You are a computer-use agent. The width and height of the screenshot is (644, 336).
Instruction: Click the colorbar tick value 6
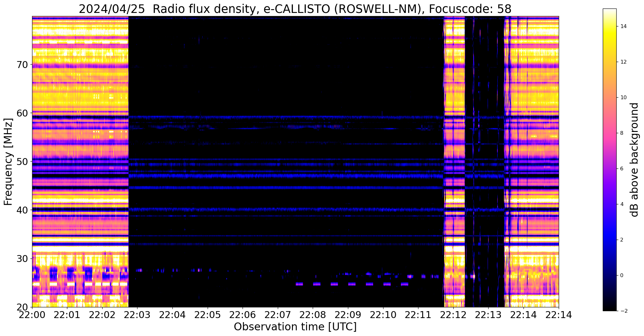click(622, 169)
